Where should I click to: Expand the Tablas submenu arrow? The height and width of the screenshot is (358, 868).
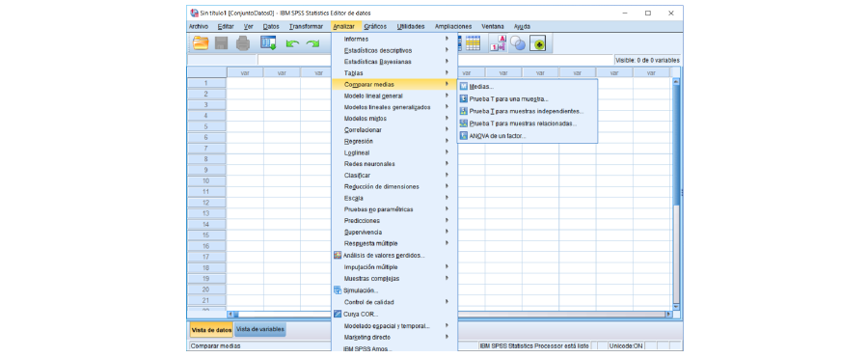[447, 72]
